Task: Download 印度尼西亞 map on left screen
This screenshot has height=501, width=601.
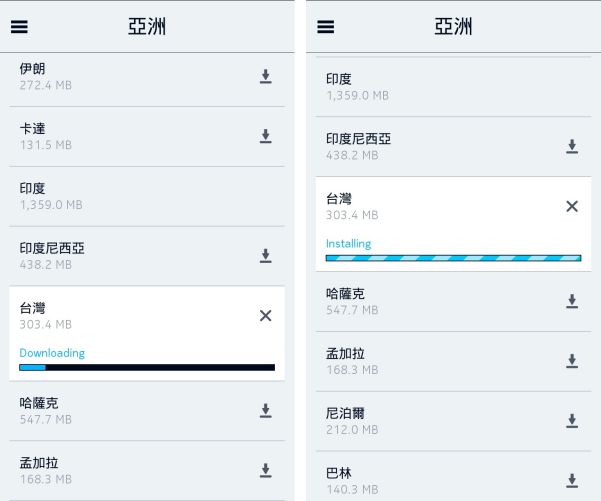Action: click(266, 256)
